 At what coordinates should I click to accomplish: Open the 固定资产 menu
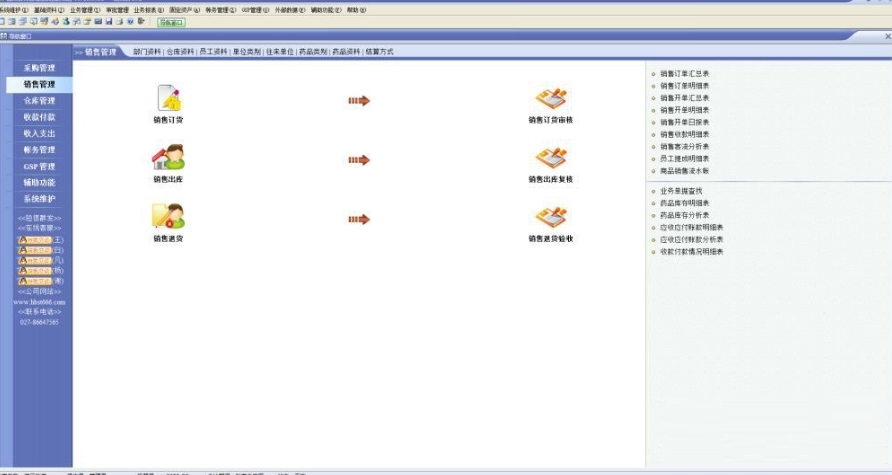[184, 10]
